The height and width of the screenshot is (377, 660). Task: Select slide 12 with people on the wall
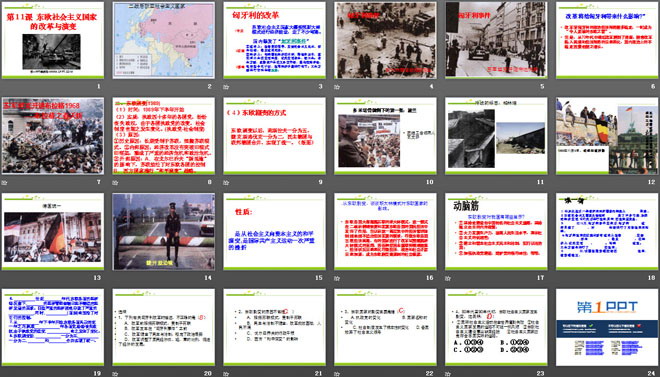607,136
